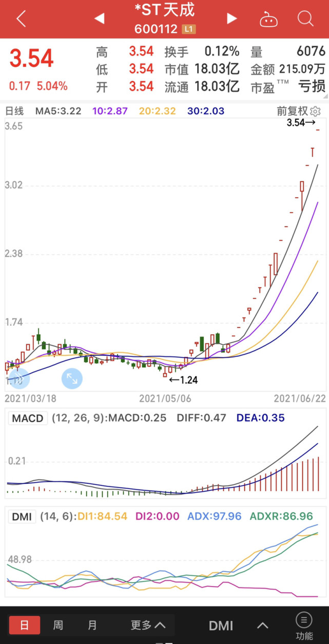The image size is (329, 644).
Task: Tap the back arrow in header
Action: (21, 19)
